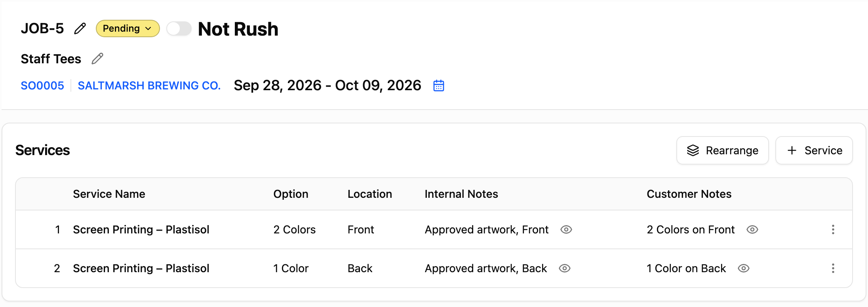Select the first Screen Printing – Plastisol row
This screenshot has width=868, height=307.
click(x=434, y=229)
